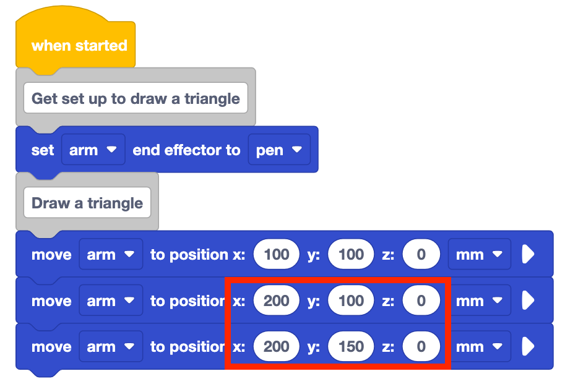Screen dimensions: 565x392
Task: Edit the "Draw a triangle" comment text
Action: click(x=87, y=203)
